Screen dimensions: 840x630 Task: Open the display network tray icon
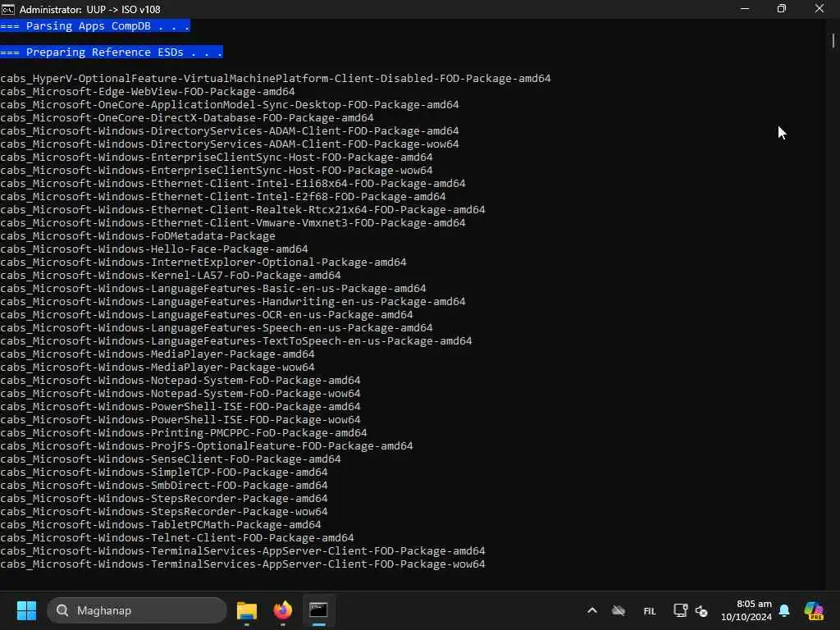click(680, 610)
